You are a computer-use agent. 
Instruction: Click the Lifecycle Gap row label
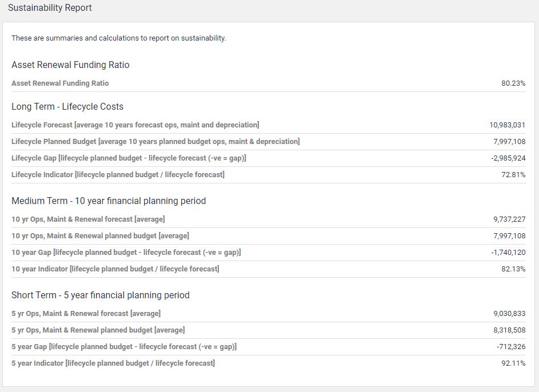(x=129, y=158)
